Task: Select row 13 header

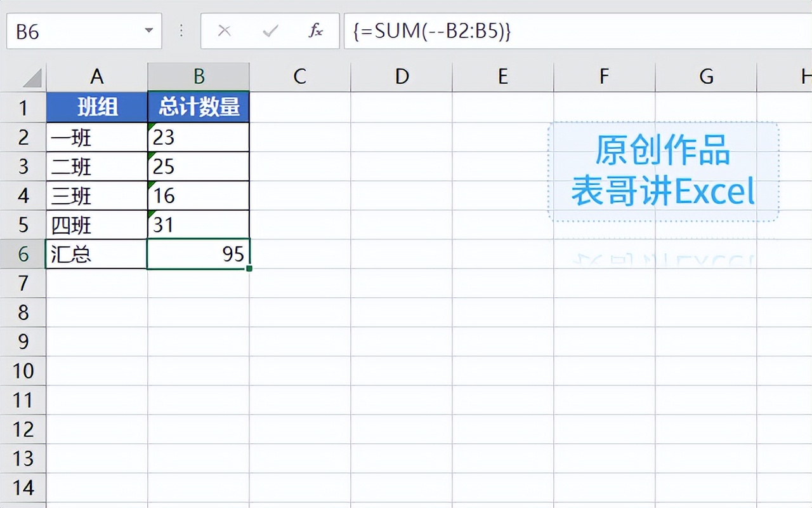Action: [x=23, y=458]
